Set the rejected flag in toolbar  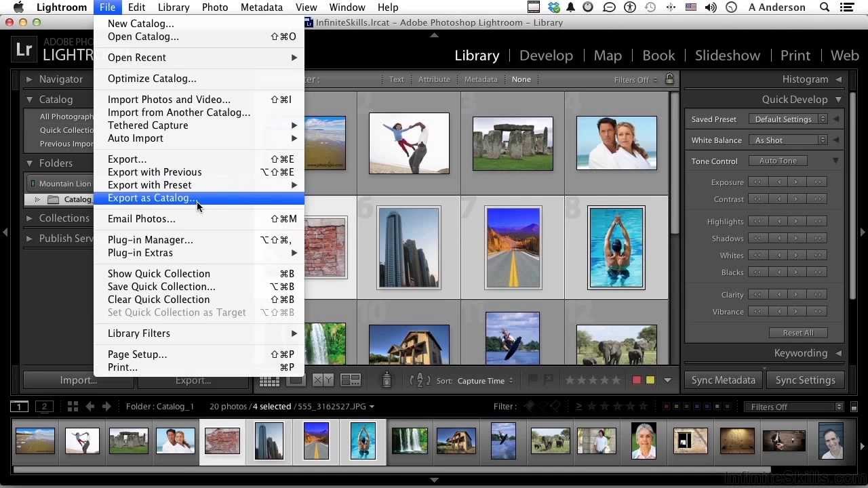548,380
